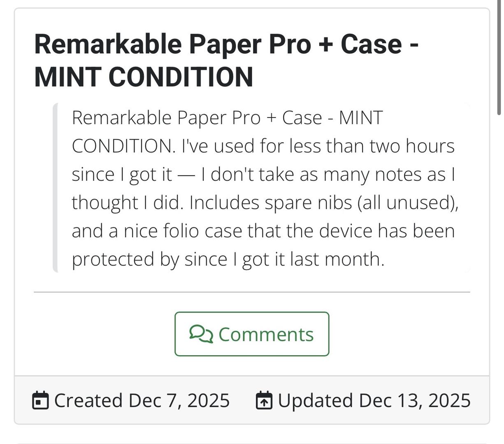
Task: Click the calendar upload icon beside Updated
Action: click(264, 401)
